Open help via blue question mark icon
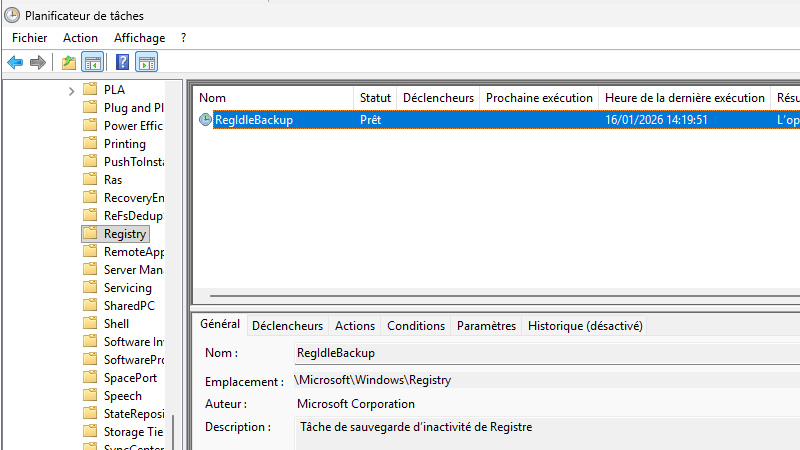This screenshot has height=450, width=800. click(x=122, y=63)
